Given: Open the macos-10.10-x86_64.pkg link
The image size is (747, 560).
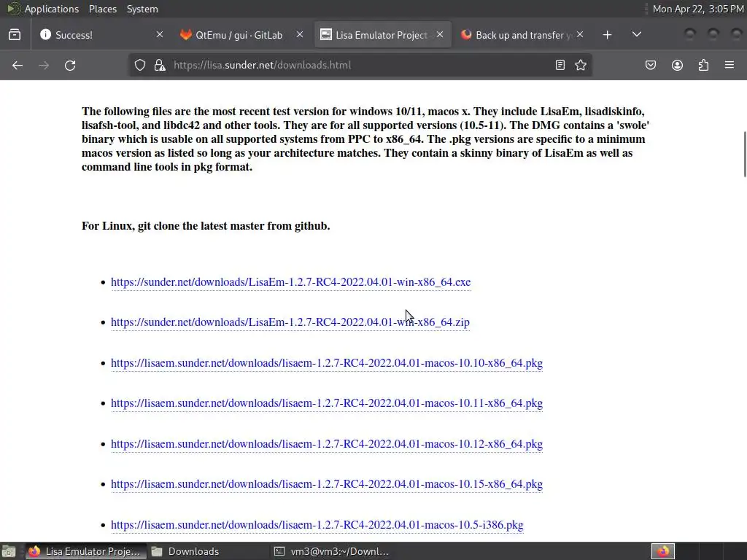Looking at the screenshot, I should pos(327,363).
